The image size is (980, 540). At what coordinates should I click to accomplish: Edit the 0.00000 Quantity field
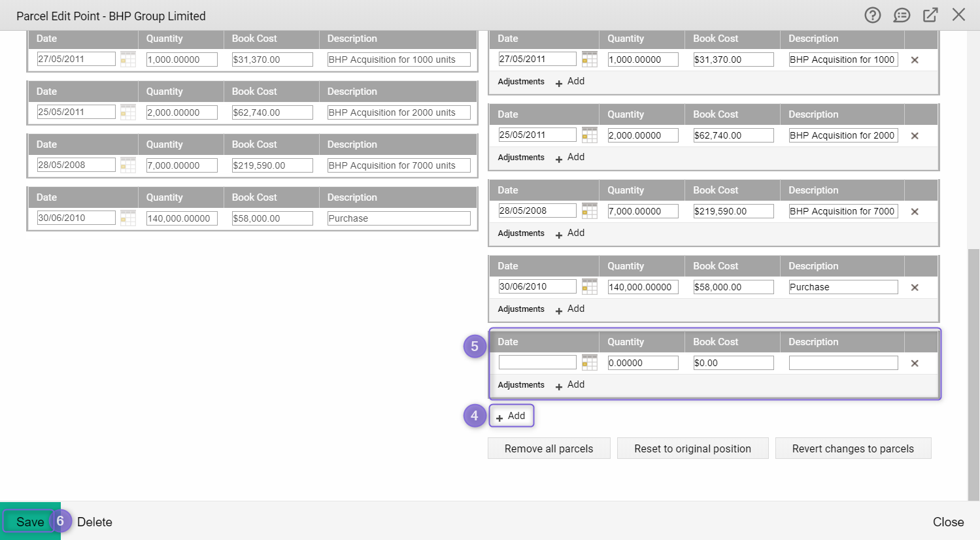[643, 363]
